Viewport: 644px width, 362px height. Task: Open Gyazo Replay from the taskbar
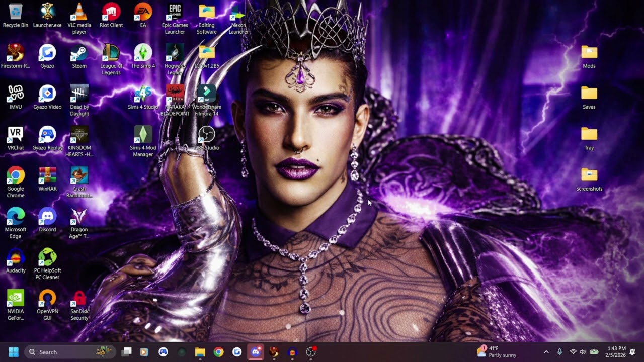pyautogui.click(x=163, y=352)
